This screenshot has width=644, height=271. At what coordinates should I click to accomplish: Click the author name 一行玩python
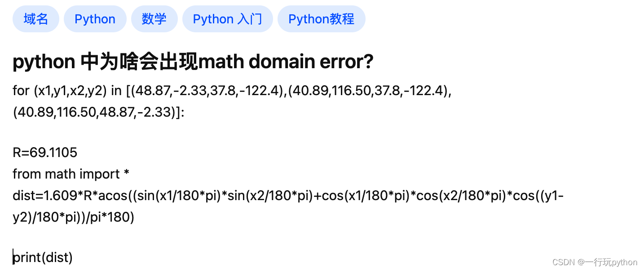tap(613, 262)
